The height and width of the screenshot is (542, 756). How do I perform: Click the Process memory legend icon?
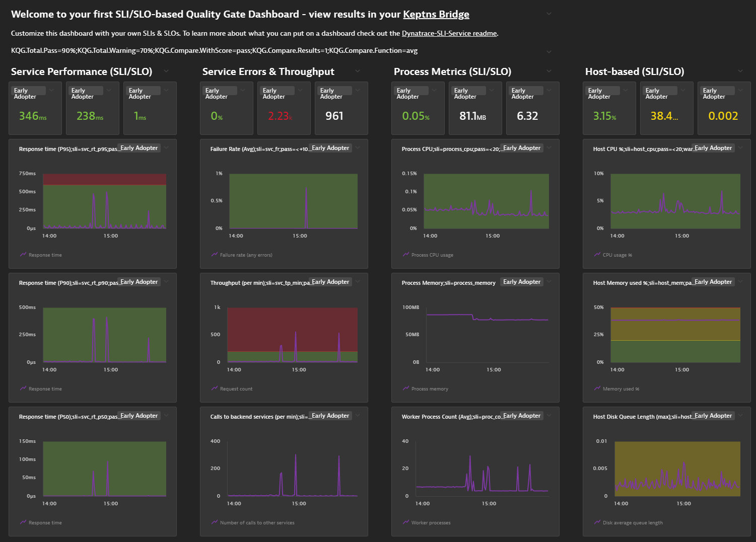point(406,389)
